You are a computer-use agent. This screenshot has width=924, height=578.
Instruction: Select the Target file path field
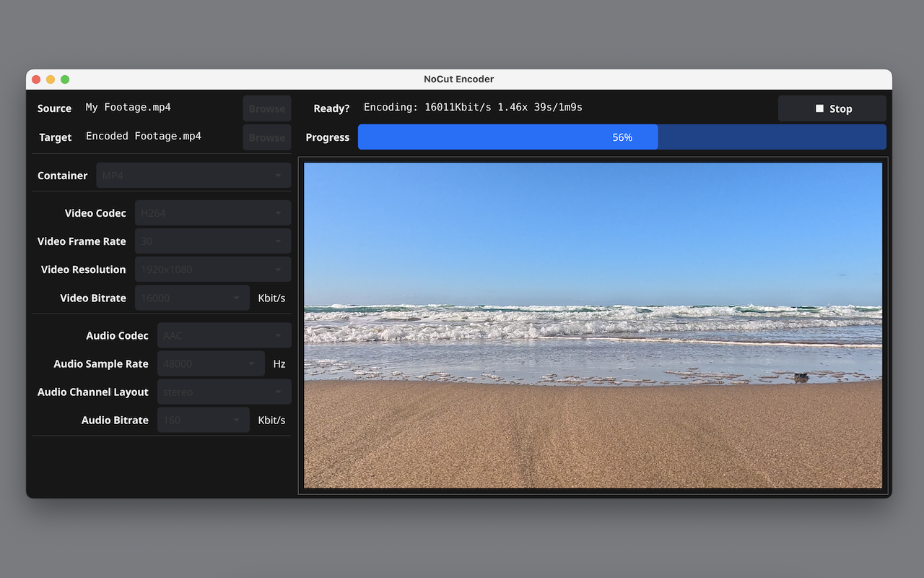[160, 137]
